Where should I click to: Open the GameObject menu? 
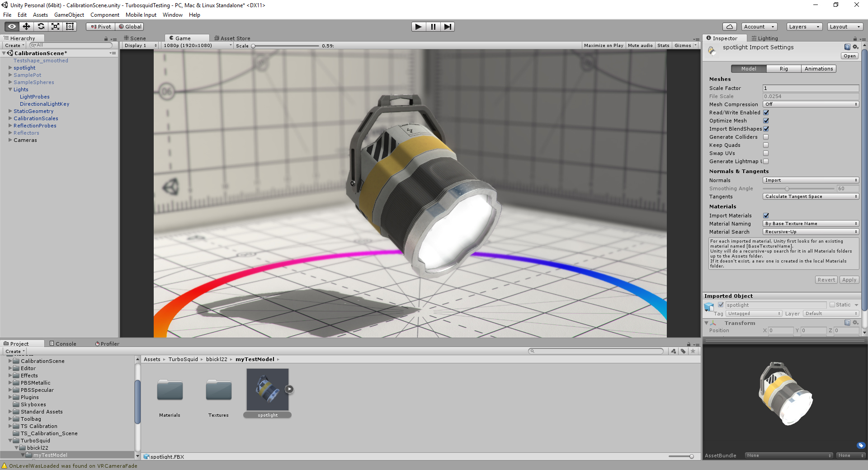[x=69, y=15]
